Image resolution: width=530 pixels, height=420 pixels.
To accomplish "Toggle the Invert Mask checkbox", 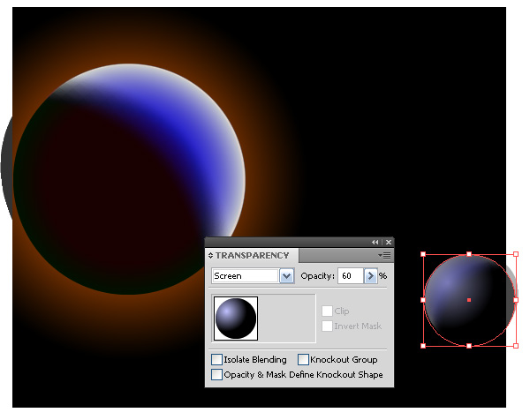I will point(327,326).
